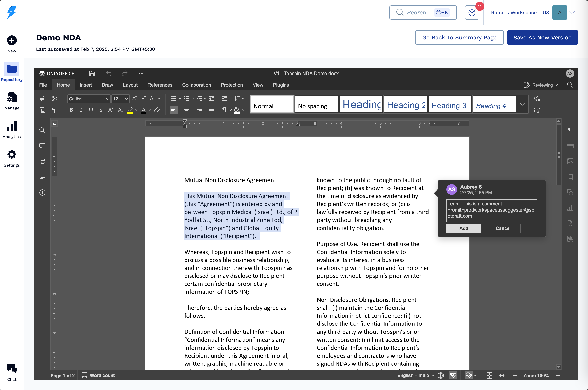Image resolution: width=588 pixels, height=390 pixels.
Task: Set paragraph alignment to center
Action: pos(186,110)
